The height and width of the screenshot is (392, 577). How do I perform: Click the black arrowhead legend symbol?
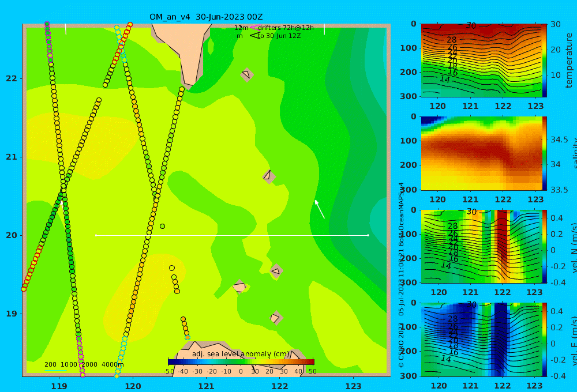(255, 36)
